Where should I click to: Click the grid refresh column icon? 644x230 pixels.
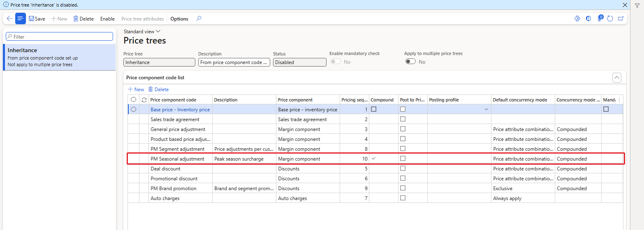(x=144, y=100)
